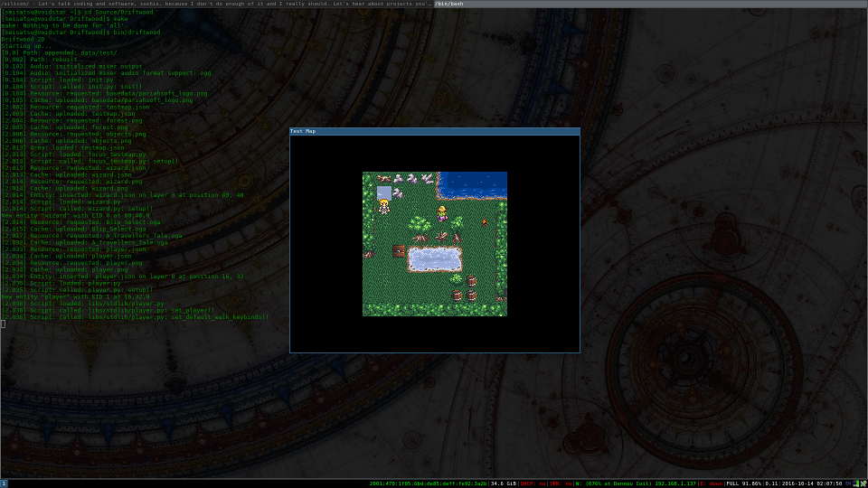
Task: Click the 'cd Source/Driftwood' terminal line
Action: pyautogui.click(x=77, y=12)
